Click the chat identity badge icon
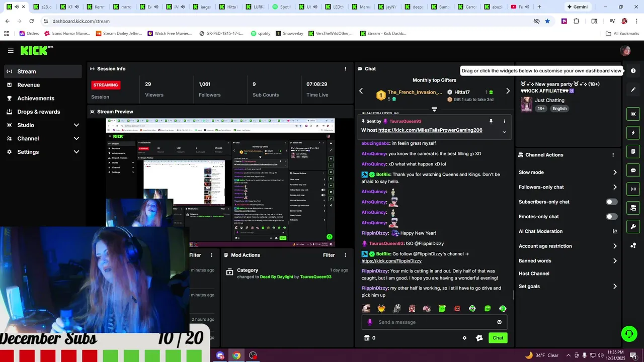 click(479, 338)
